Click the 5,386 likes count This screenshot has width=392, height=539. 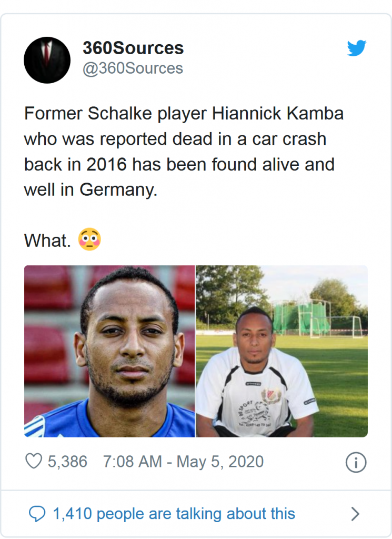pos(67,462)
